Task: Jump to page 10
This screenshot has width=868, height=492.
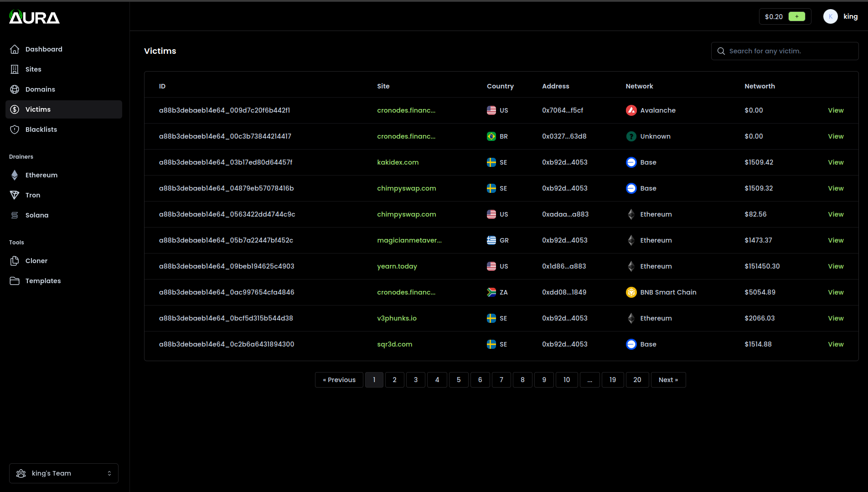Action: pyautogui.click(x=567, y=380)
